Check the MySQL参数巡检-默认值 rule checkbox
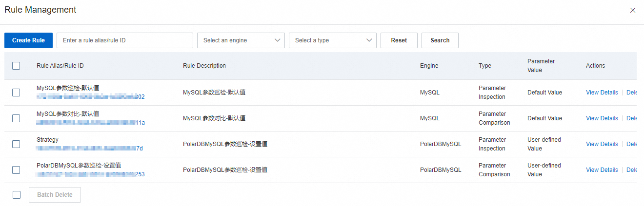The image size is (644, 206). click(16, 93)
